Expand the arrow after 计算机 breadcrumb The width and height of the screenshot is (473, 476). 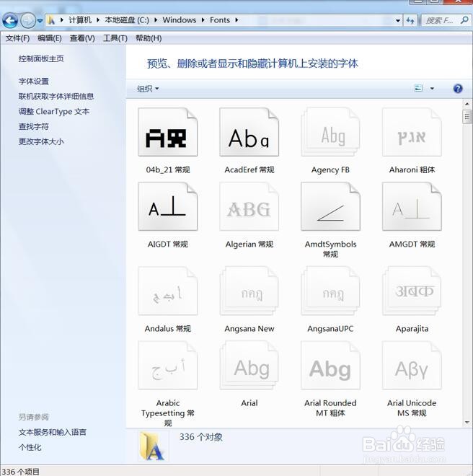click(98, 20)
